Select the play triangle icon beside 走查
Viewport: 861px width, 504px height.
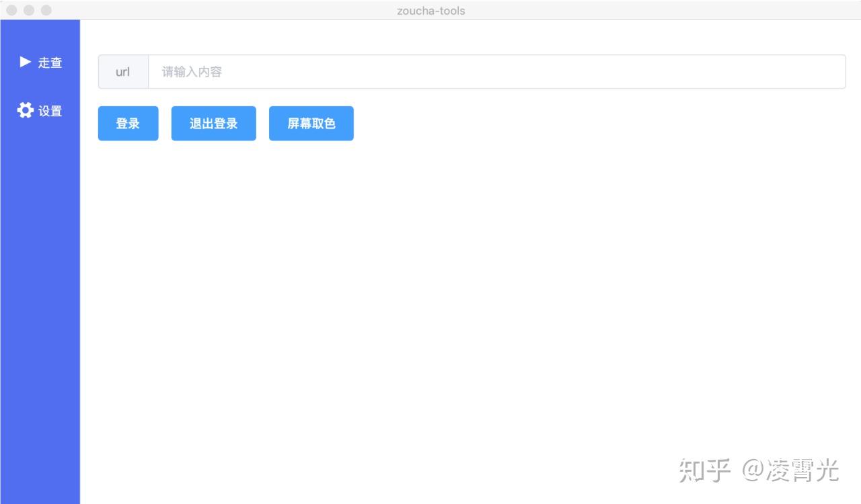click(x=24, y=62)
